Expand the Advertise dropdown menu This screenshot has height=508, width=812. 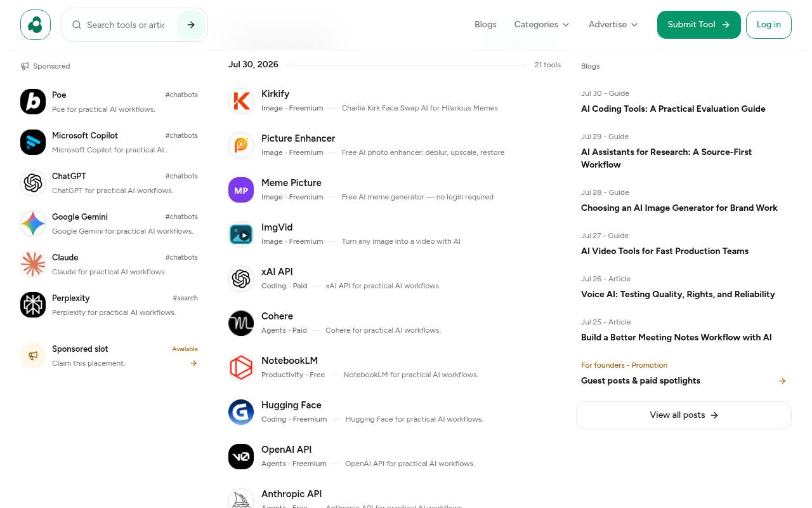[x=613, y=25]
